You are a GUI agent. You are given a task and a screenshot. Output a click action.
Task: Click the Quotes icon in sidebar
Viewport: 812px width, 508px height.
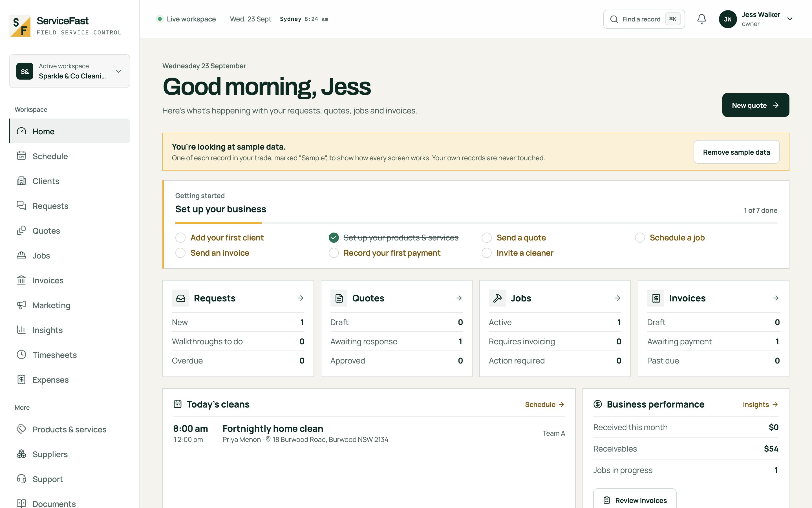point(21,231)
